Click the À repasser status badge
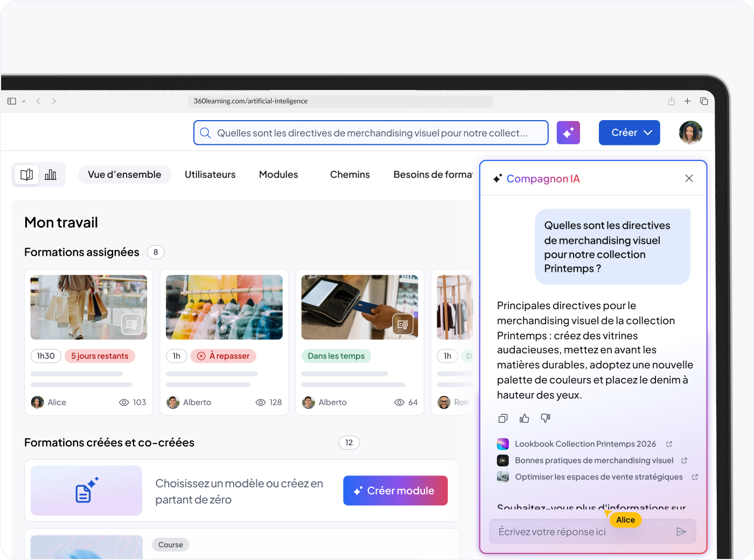754x560 pixels. point(223,356)
